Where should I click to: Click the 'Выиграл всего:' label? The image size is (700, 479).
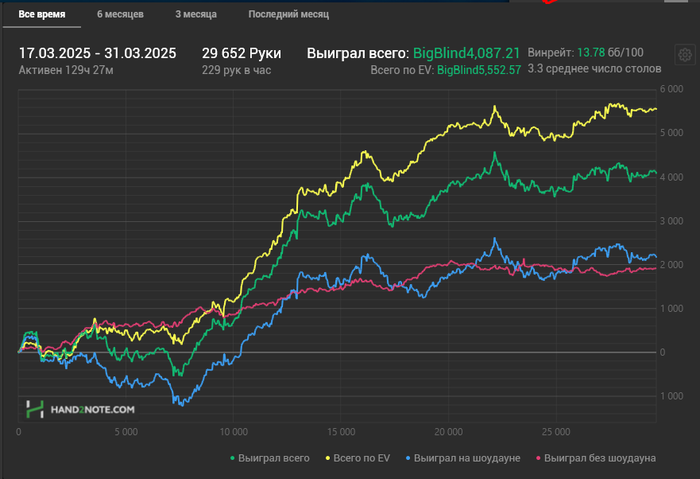pos(358,53)
